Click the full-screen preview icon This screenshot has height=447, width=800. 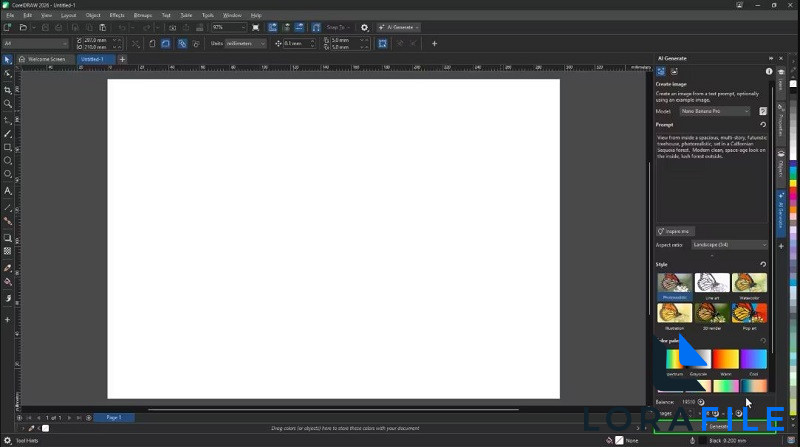pyautogui.click(x=256, y=28)
